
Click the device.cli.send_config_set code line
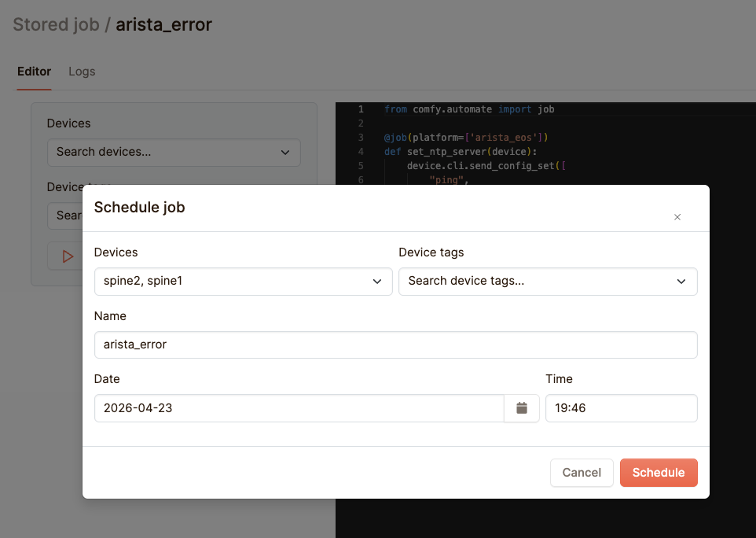pyautogui.click(x=486, y=166)
